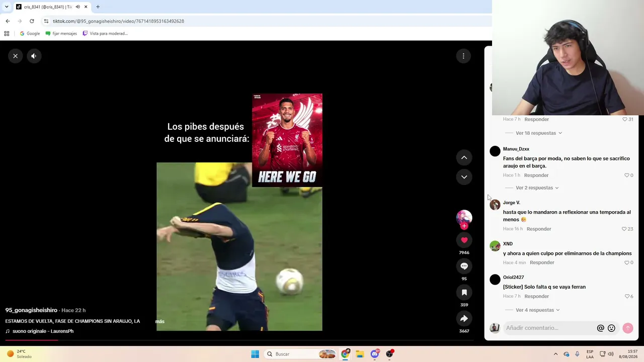Open the comments bubble showing 95
This screenshot has height=362, width=644.
tap(464, 266)
